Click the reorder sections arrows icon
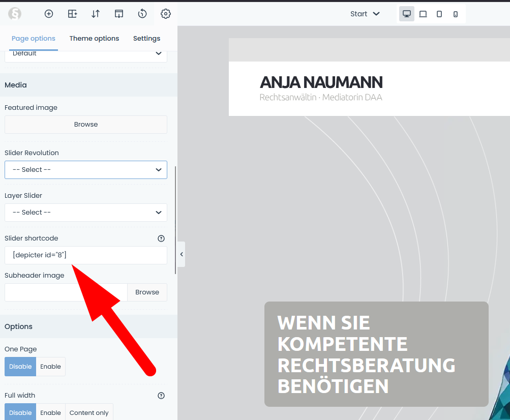Image resolution: width=510 pixels, height=420 pixels. pos(96,14)
